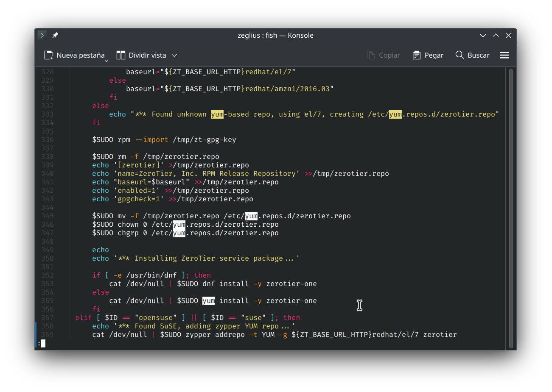The height and width of the screenshot is (392, 552).
Task: Click '"opensuse"' string on line 357
Action: (156, 318)
